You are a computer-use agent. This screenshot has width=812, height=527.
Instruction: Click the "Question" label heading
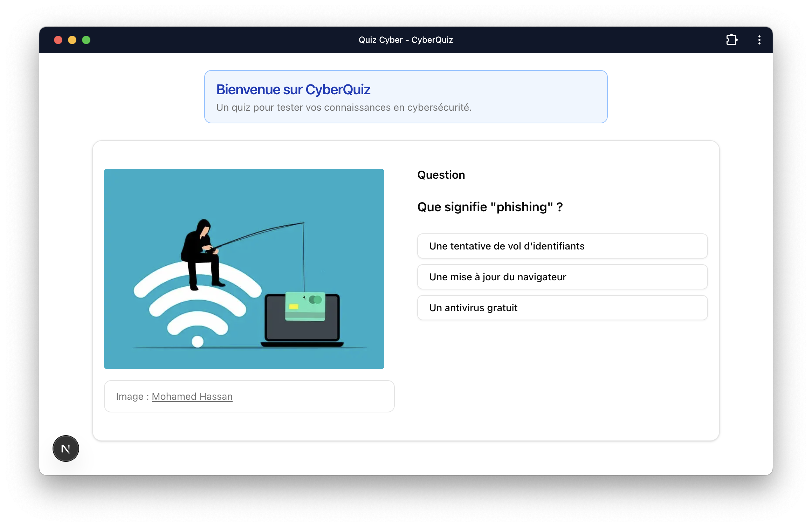pyautogui.click(x=441, y=175)
